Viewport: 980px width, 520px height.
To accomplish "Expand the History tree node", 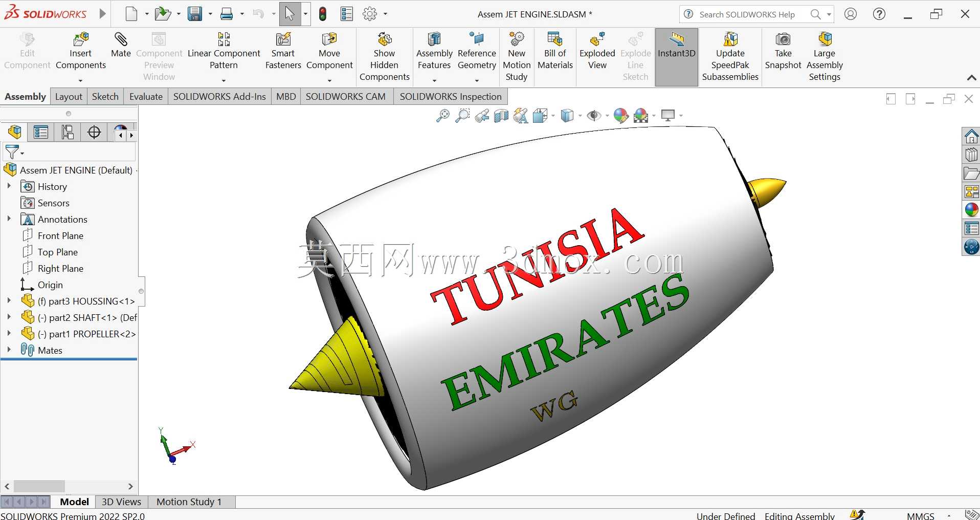I will [9, 186].
